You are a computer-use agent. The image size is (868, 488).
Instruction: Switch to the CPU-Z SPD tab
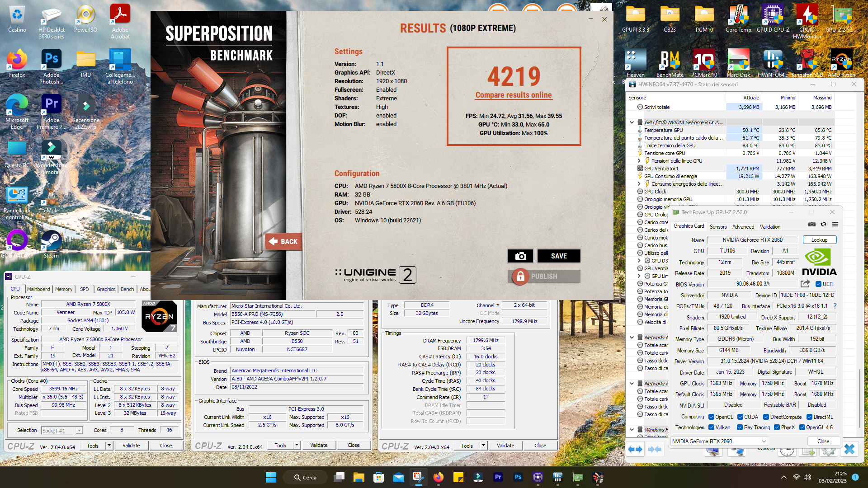click(84, 289)
